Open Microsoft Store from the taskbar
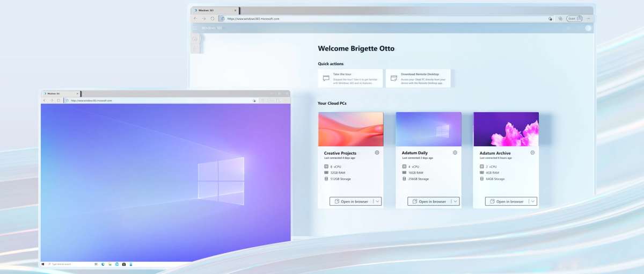 point(124,264)
